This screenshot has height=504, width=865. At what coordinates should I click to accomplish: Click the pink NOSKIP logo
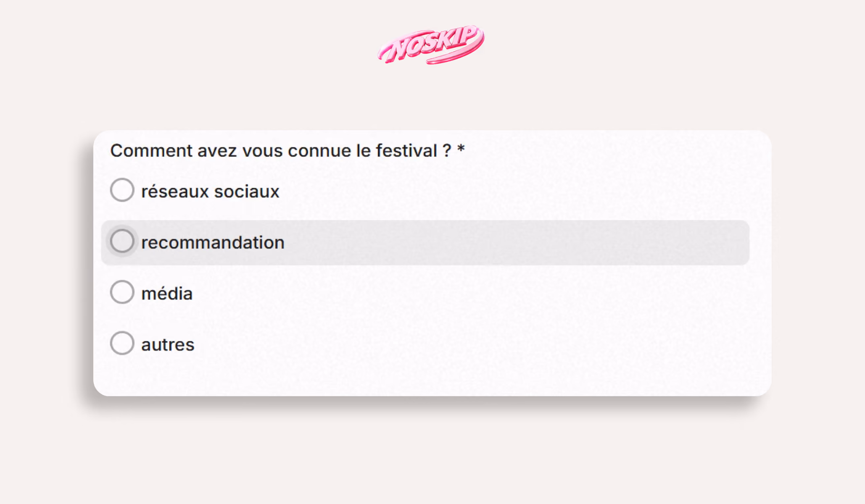431,44
